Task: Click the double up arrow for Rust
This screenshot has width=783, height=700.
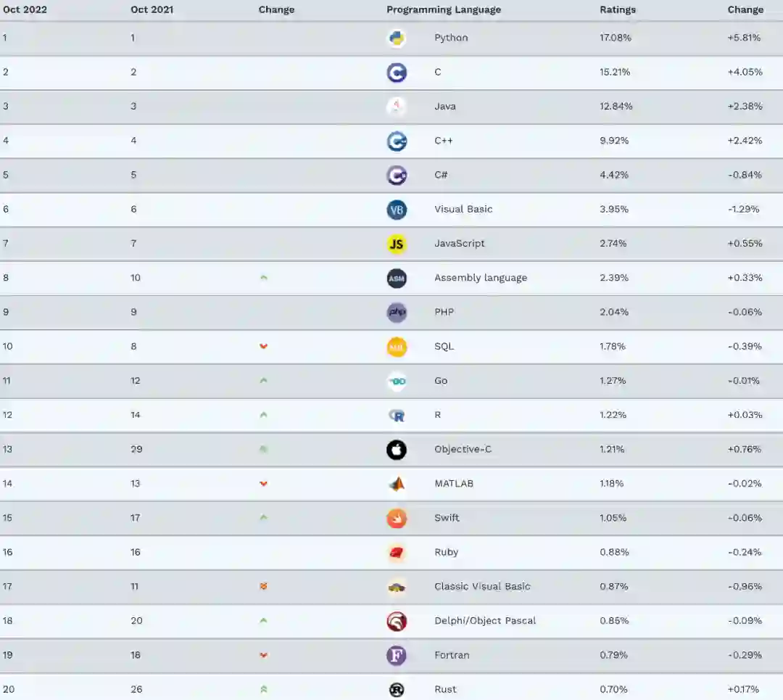Action: pyautogui.click(x=264, y=690)
